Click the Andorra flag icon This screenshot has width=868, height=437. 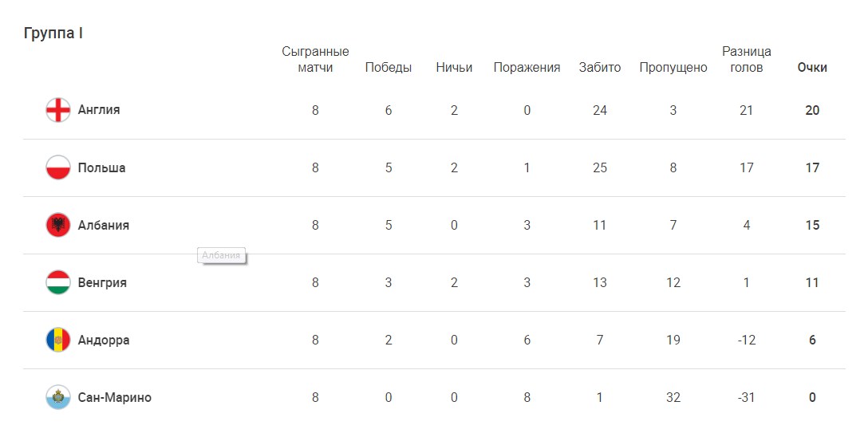[58, 340]
